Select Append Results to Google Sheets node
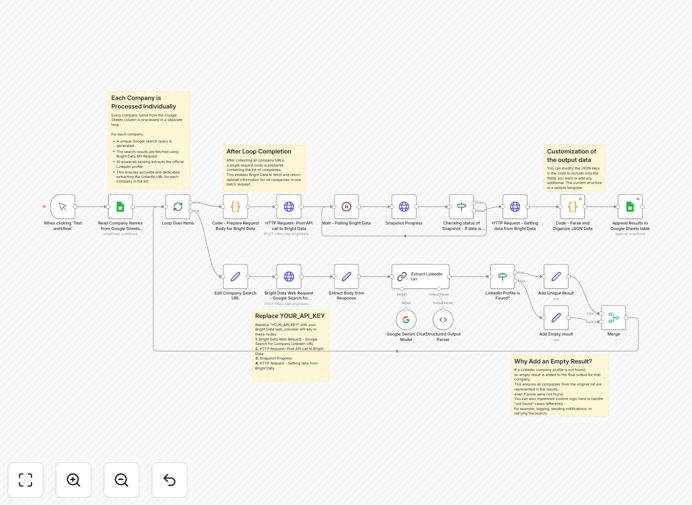The height and width of the screenshot is (505, 692). [630, 206]
